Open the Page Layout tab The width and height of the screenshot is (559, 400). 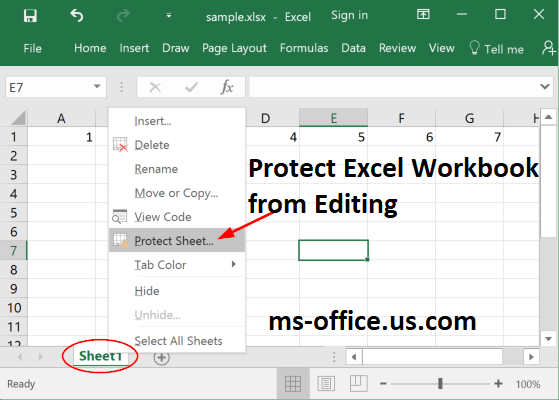point(234,48)
